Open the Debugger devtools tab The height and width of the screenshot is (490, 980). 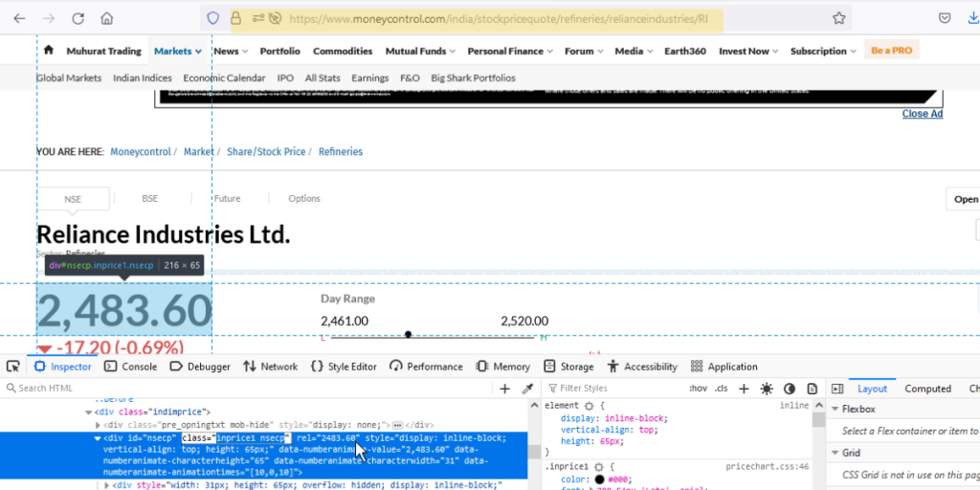click(x=200, y=367)
